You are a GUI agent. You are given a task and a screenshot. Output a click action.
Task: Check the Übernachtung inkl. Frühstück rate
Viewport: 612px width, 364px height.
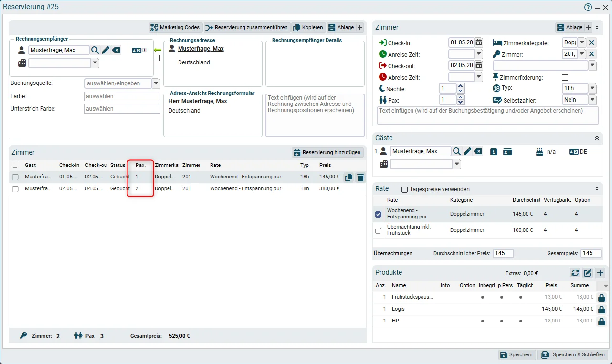[379, 230]
